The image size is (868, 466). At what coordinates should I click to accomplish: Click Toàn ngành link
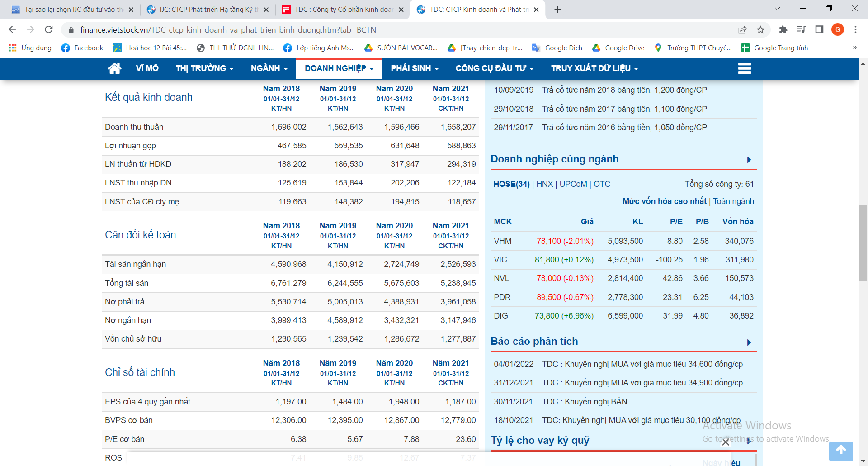point(733,201)
